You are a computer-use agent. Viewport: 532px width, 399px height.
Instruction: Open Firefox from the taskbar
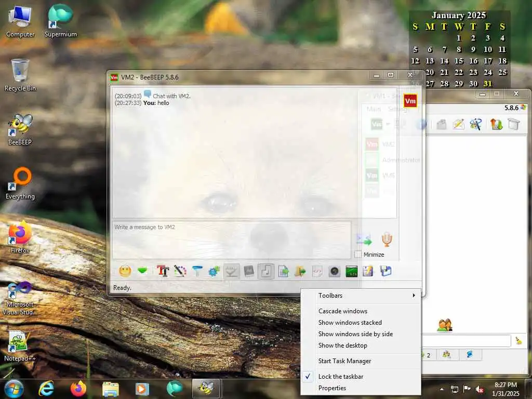click(78, 389)
